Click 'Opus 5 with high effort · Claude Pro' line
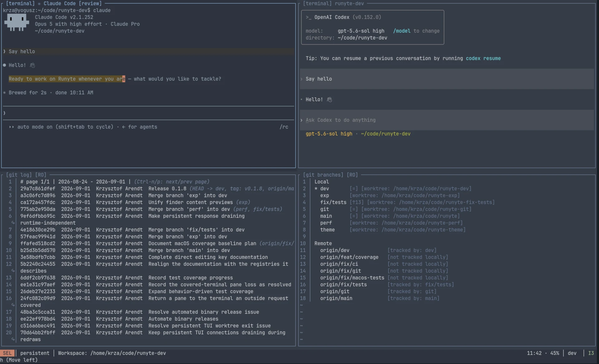Screen dimensions: 599x364 point(87,24)
